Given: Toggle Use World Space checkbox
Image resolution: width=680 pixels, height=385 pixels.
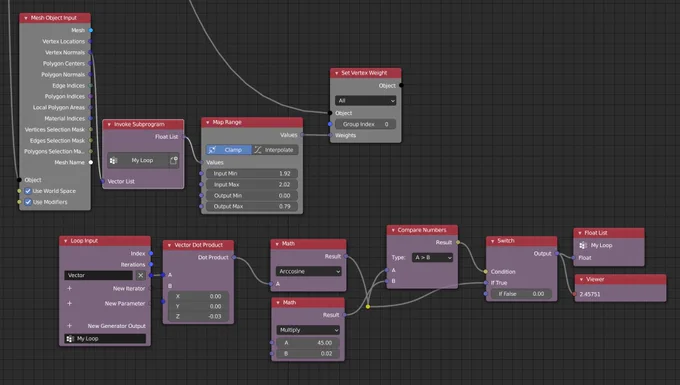Looking at the screenshot, I should pos(28,191).
